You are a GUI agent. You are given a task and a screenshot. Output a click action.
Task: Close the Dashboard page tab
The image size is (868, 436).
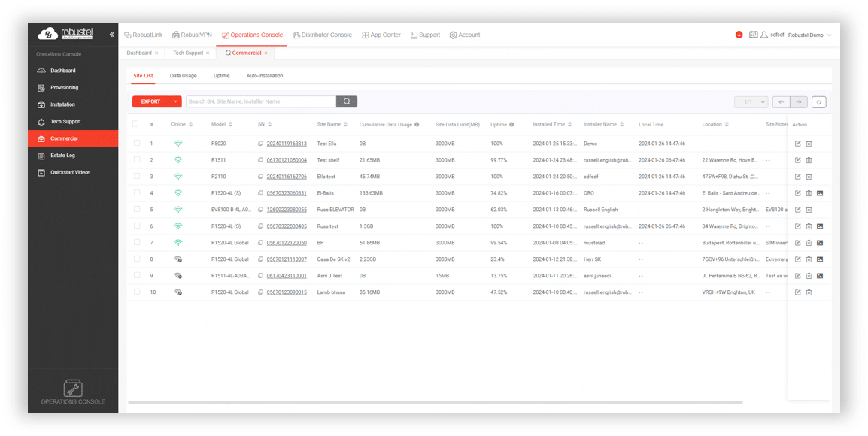(156, 53)
